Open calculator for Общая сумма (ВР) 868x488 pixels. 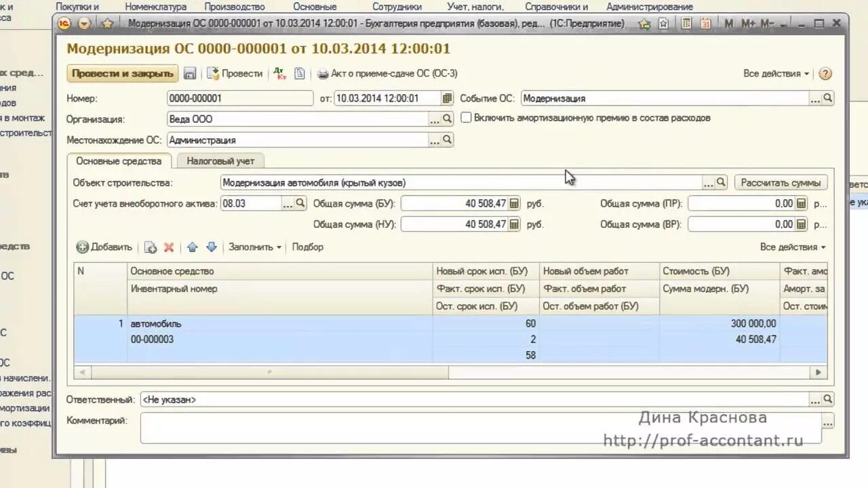[x=802, y=224]
